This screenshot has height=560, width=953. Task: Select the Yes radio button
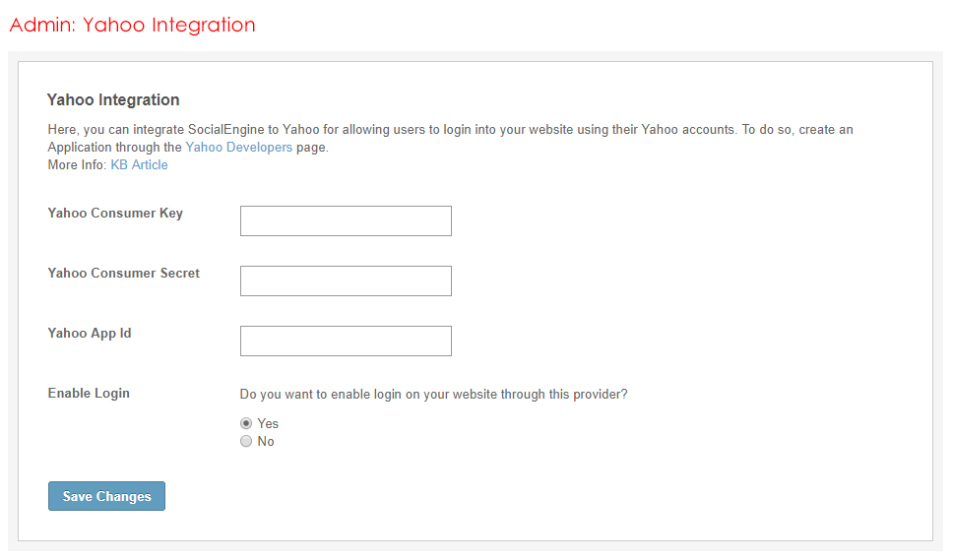click(x=246, y=423)
